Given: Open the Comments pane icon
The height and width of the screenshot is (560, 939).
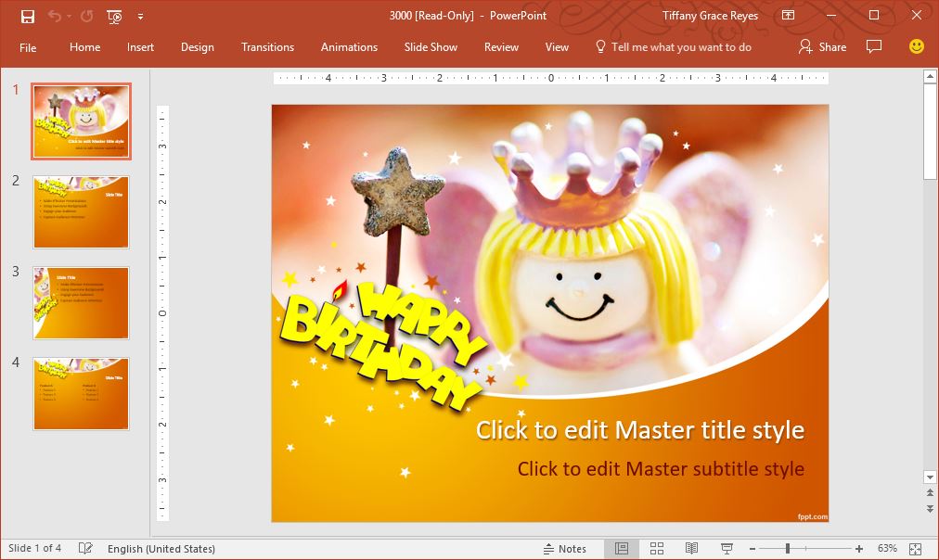Looking at the screenshot, I should [x=874, y=46].
